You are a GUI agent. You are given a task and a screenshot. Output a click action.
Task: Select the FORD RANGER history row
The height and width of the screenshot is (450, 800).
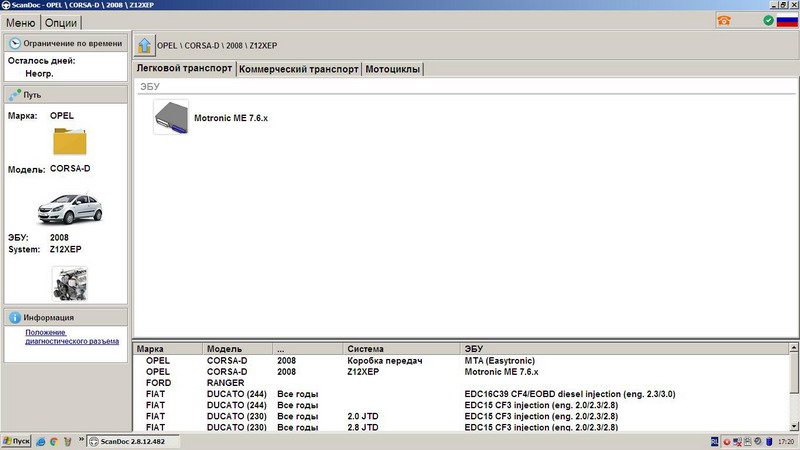pyautogui.click(x=461, y=383)
